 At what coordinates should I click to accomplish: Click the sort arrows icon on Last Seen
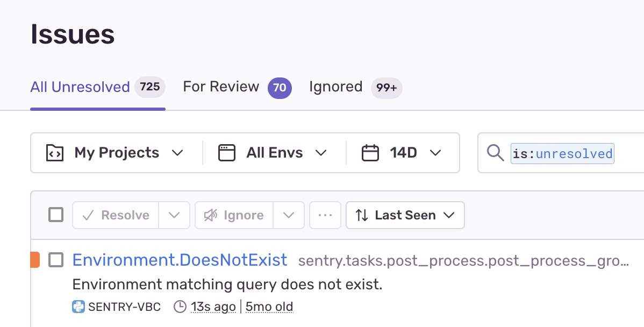tap(362, 215)
